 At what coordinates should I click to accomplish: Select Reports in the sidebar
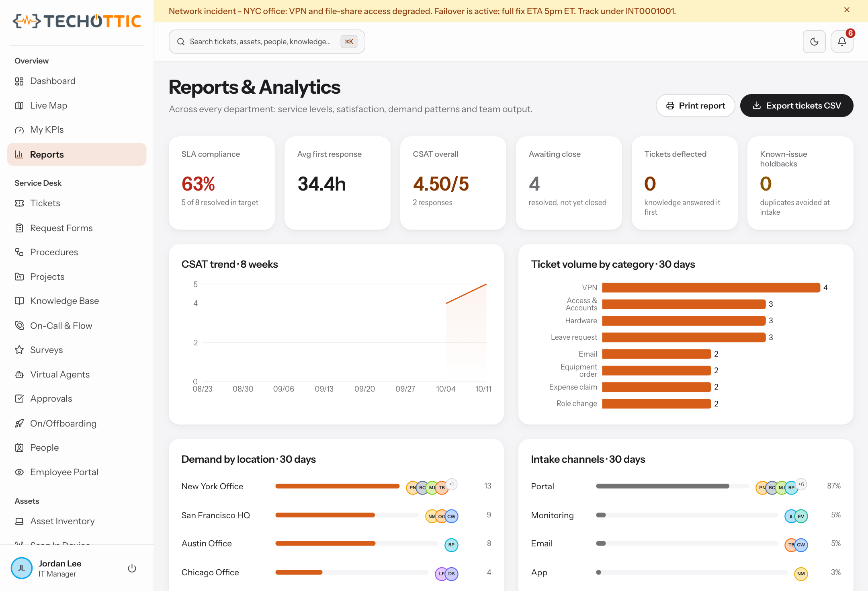click(x=77, y=154)
